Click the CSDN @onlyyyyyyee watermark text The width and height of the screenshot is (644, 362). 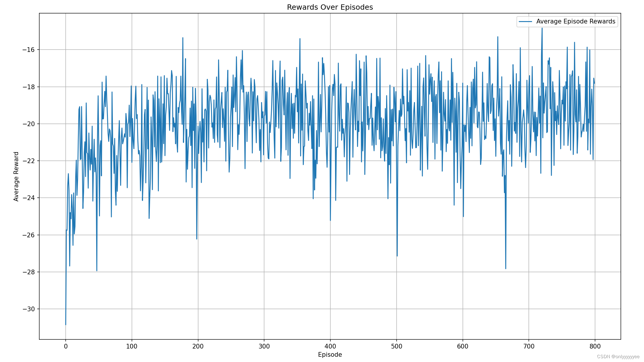(x=618, y=357)
